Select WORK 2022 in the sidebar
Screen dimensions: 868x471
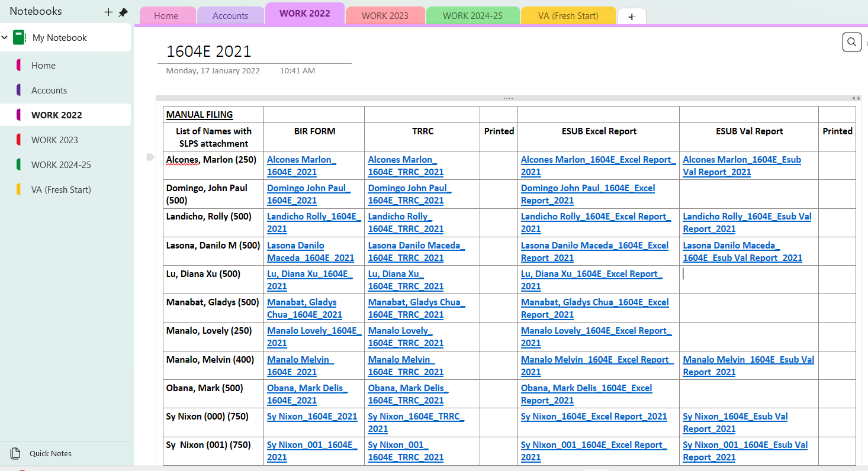65,115
